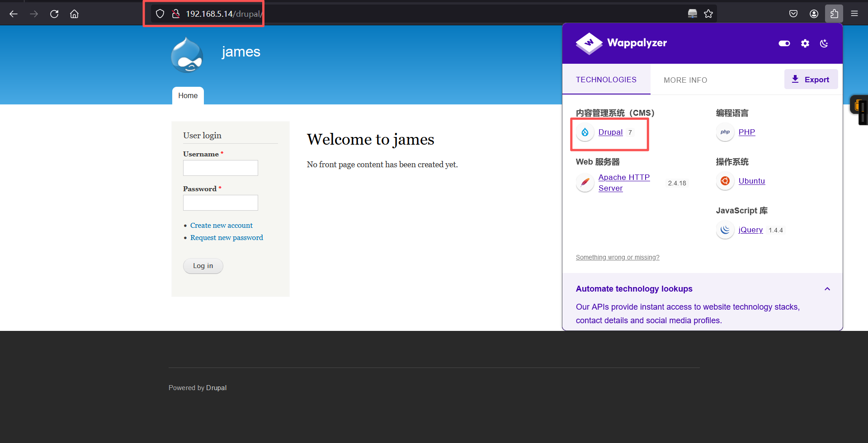Image resolution: width=868 pixels, height=443 pixels.
Task: Click the reader/translate icon in address bar
Action: point(692,14)
